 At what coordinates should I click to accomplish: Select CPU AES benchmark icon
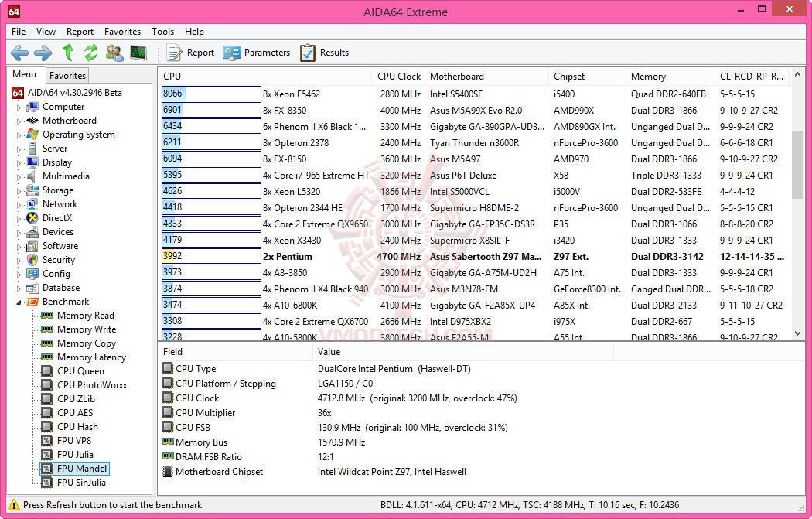tap(47, 413)
